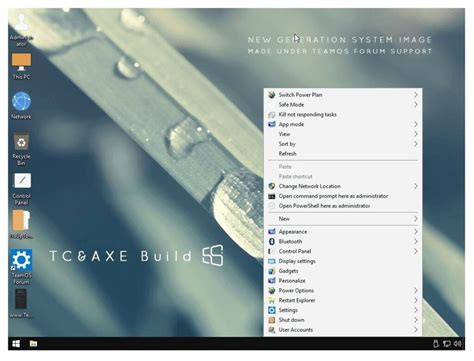
Task: Select the Control Panel desktop icon
Action: pyautogui.click(x=21, y=189)
